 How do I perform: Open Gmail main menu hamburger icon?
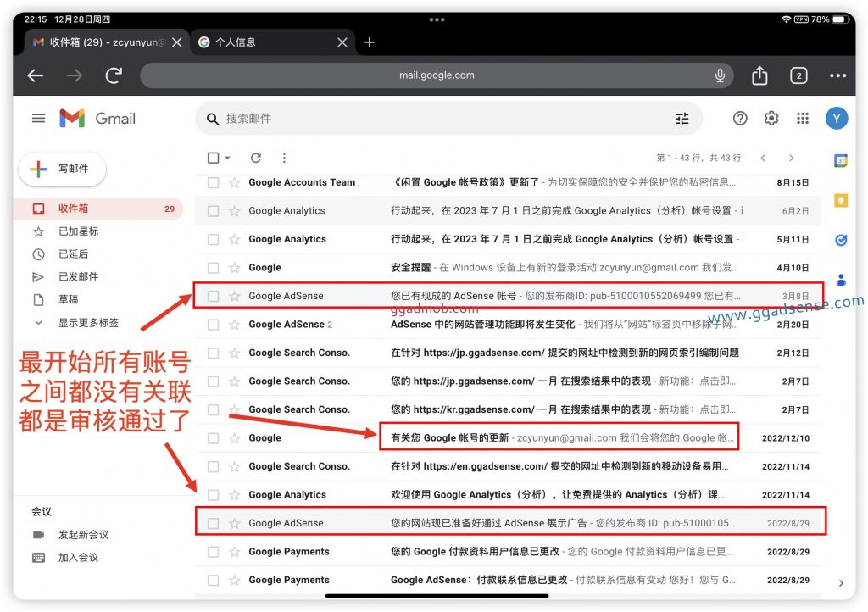pyautogui.click(x=38, y=119)
